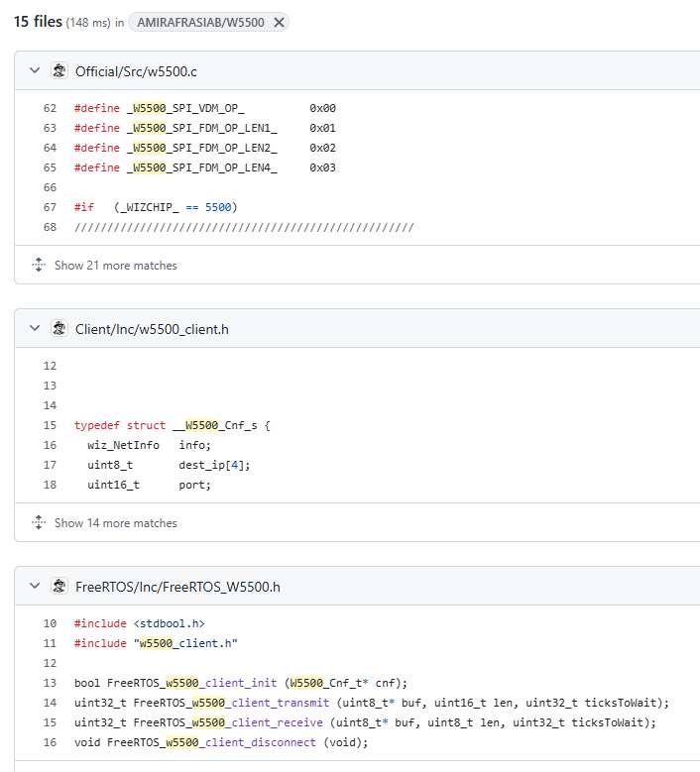Click the avatar icon beside Official/Src/w5500.c
This screenshot has width=700, height=772.
[x=59, y=71]
